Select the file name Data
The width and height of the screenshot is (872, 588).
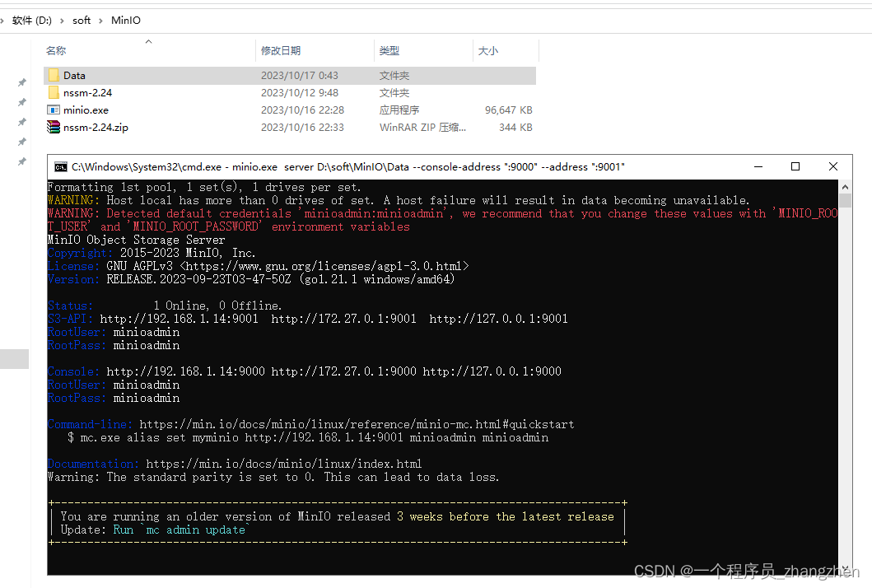click(x=74, y=75)
